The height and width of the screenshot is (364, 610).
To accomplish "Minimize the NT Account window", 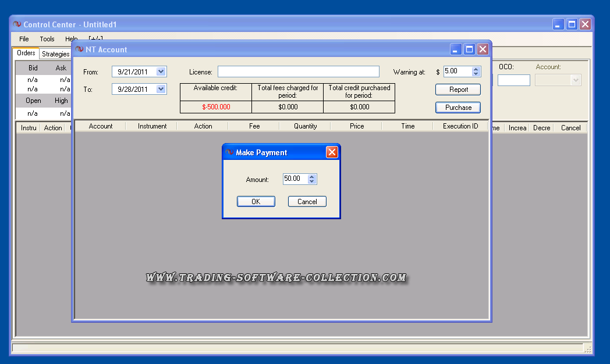I will click(456, 49).
